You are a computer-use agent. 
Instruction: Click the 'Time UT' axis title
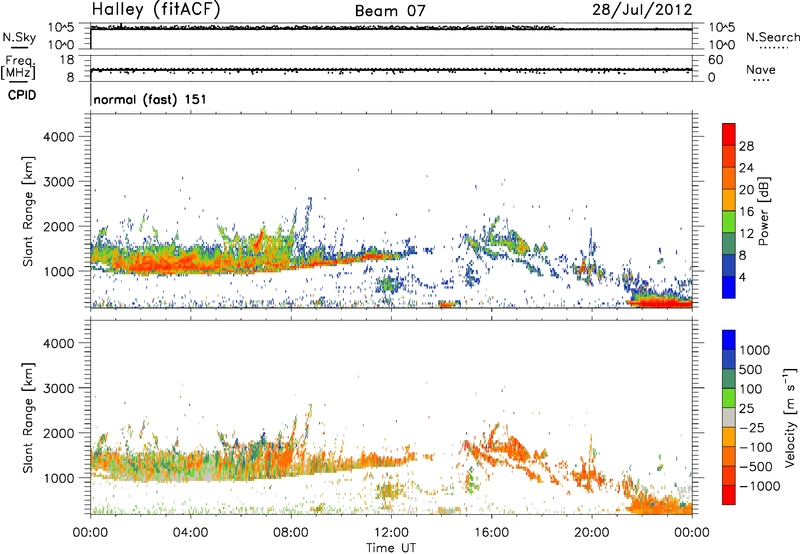[391, 548]
